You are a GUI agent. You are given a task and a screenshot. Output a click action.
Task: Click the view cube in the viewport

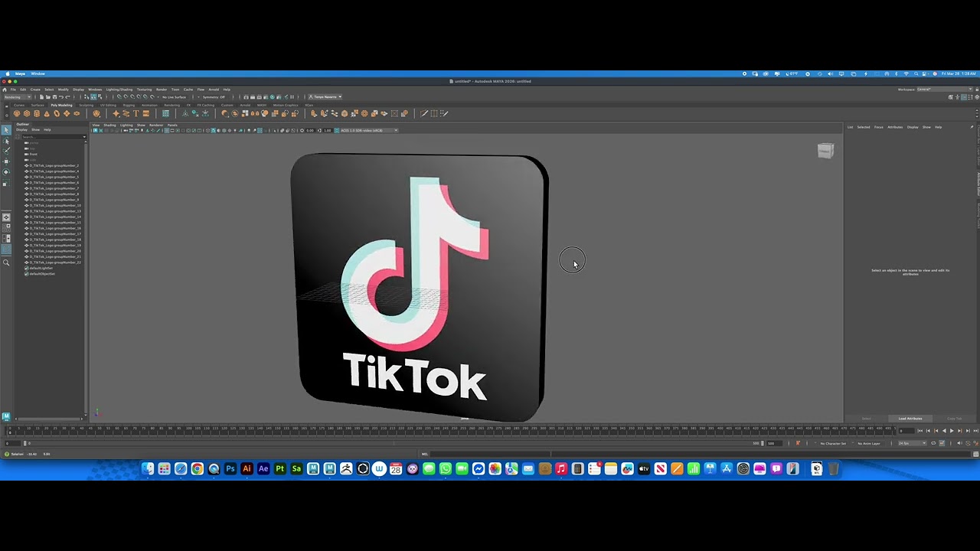click(x=825, y=151)
